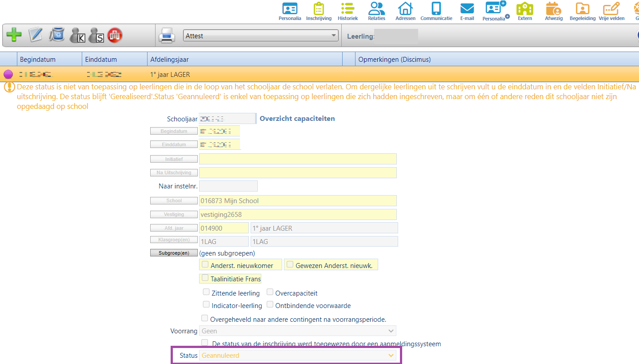This screenshot has height=364, width=639.
Task: Expand the Status dropdown showing Geannuleerd
Action: 297,356
